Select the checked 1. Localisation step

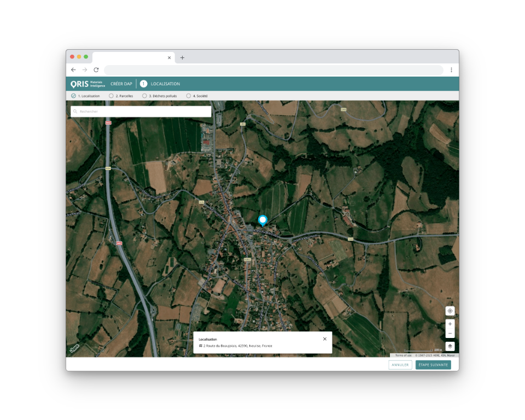point(73,96)
